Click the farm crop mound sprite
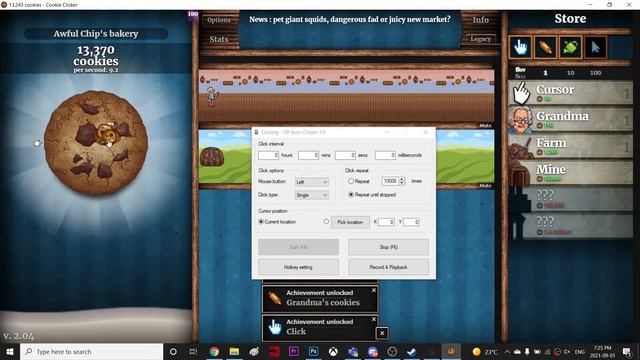Screen dimensions: 640x360 [x=212, y=157]
